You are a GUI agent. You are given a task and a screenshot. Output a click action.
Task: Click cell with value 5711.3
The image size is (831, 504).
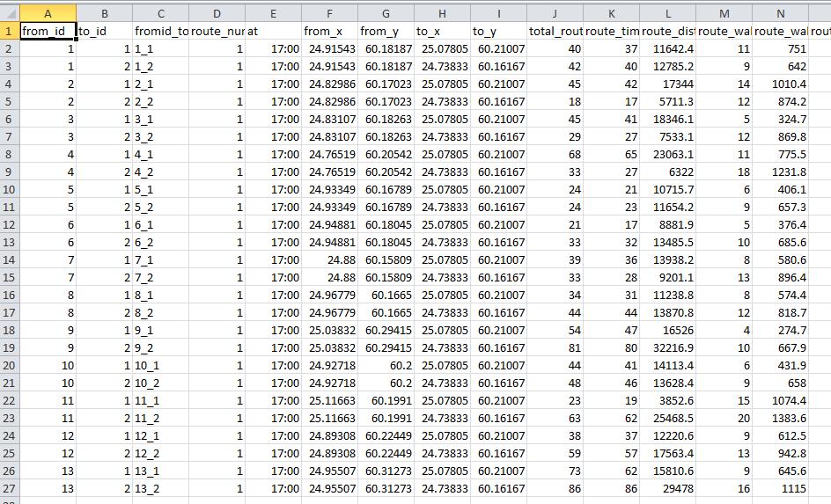tap(668, 102)
